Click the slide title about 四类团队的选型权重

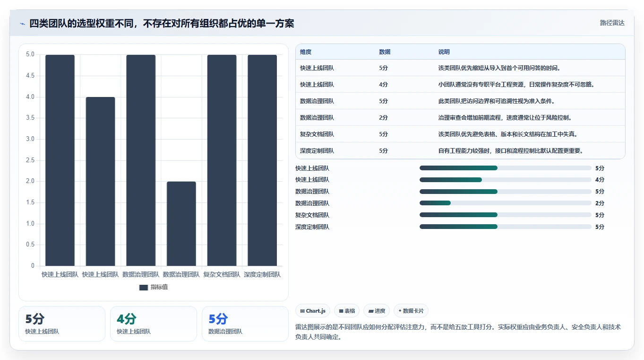click(x=162, y=23)
